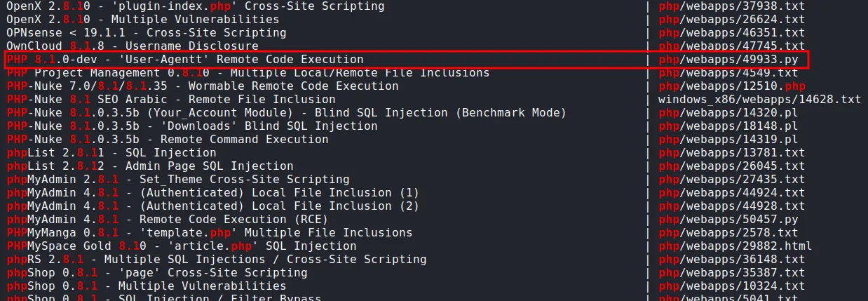Image resolution: width=868 pixels, height=301 pixels.
Task: Select phpShop 'page' Cross-Site Scripting line
Action: click(x=156, y=273)
